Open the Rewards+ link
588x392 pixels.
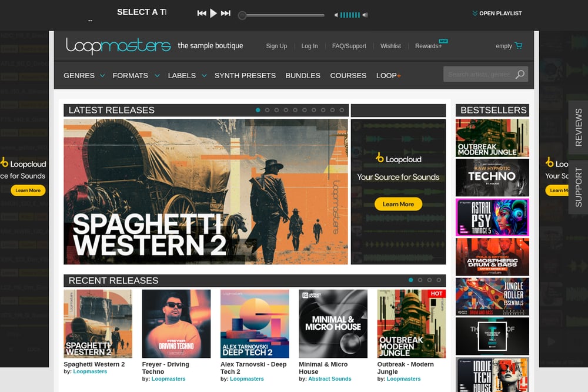tap(428, 46)
